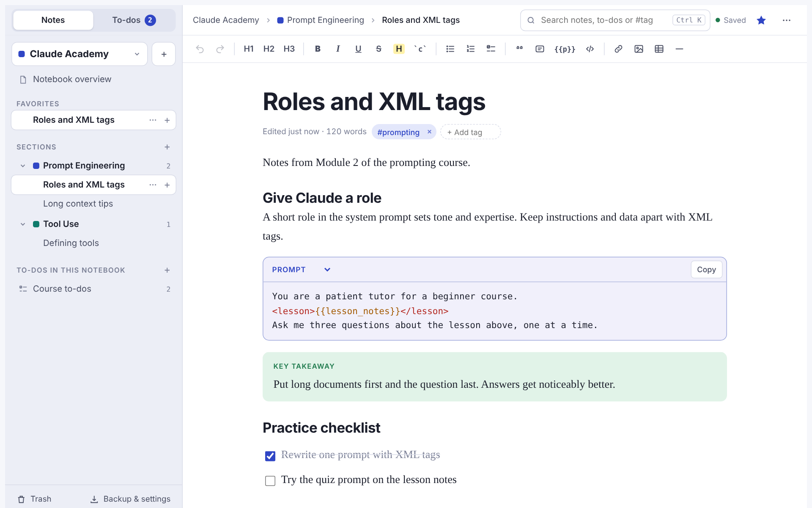This screenshot has width=812, height=508.
Task: Click the 'Give Claude a role' heading
Action: [322, 198]
